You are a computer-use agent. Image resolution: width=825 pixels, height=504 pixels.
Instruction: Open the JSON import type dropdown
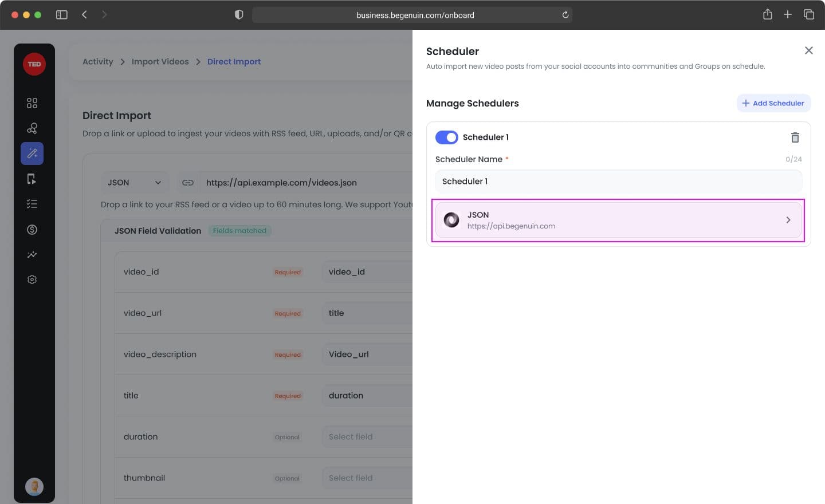pyautogui.click(x=135, y=183)
